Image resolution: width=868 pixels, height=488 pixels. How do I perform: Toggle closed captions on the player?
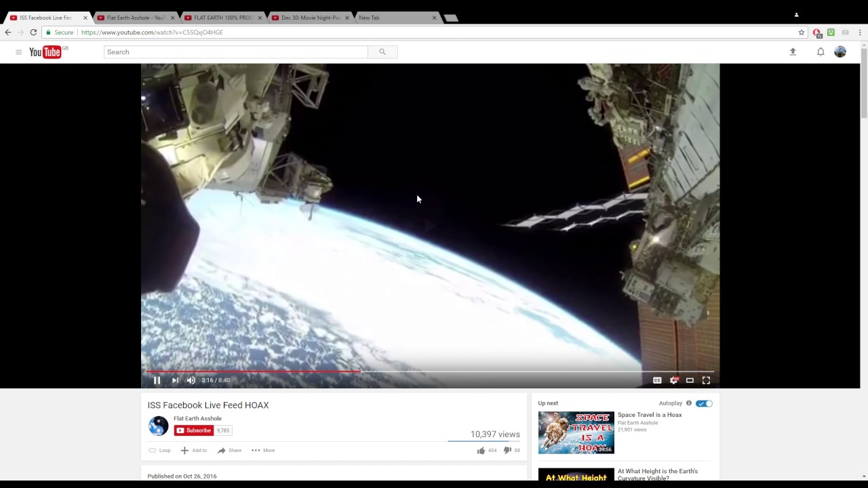(657, 380)
